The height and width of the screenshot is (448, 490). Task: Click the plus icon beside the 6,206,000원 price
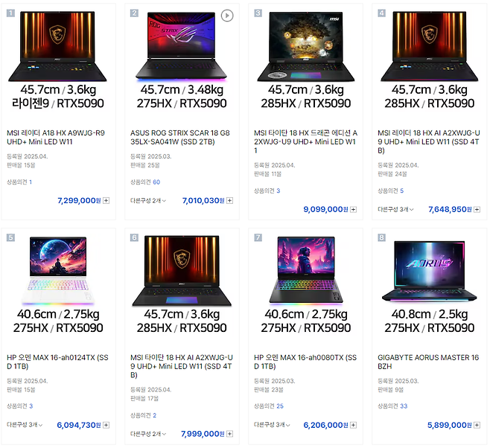point(354,425)
